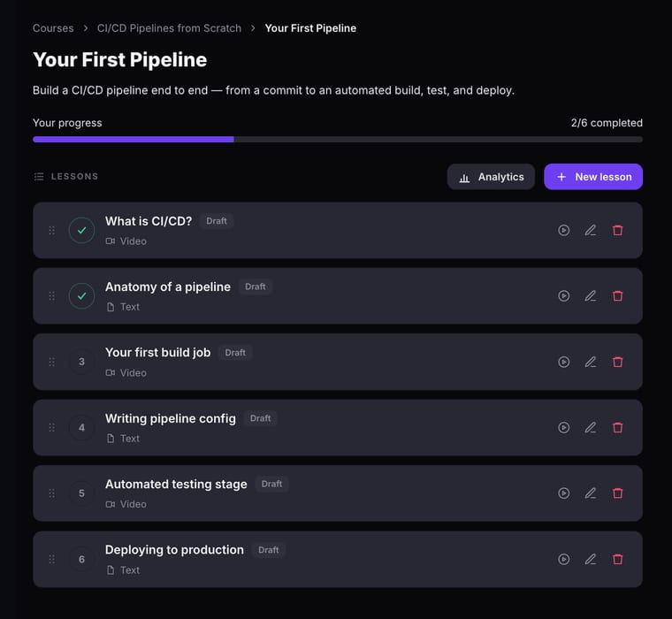The image size is (672, 619).
Task: Click the progress bar
Action: 338,140
